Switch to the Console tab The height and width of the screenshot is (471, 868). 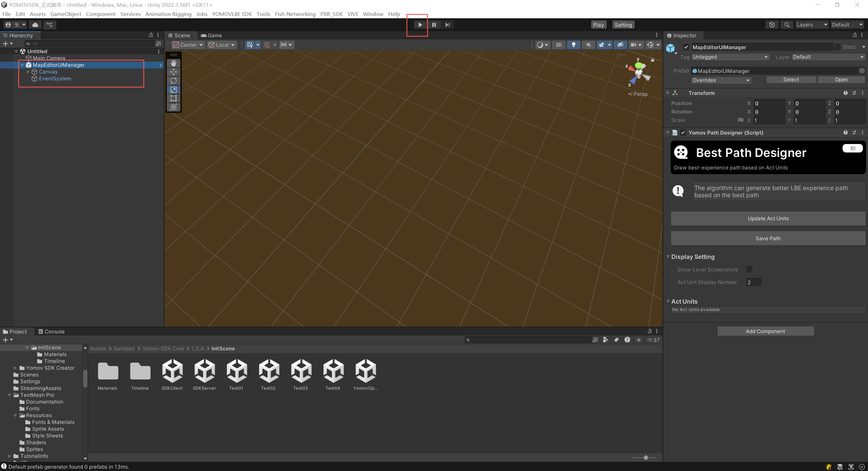[51, 331]
